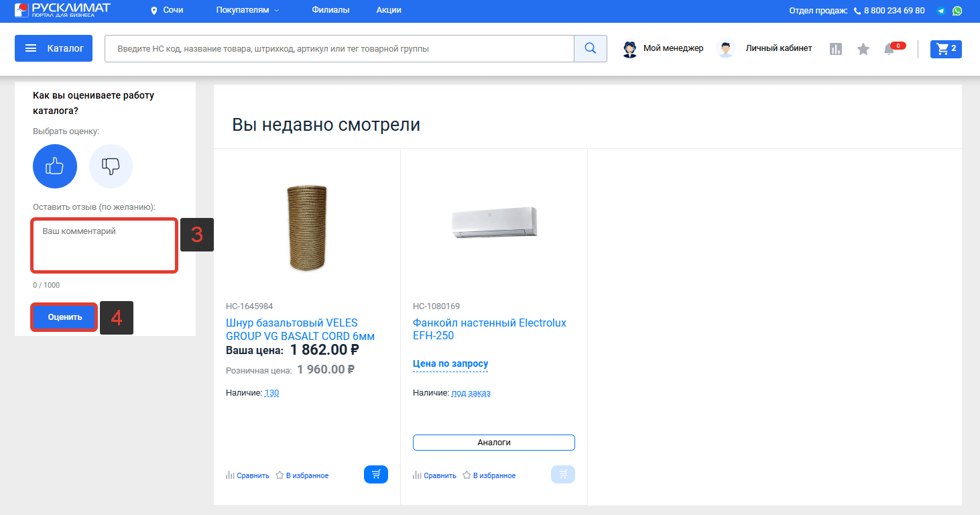Viewport: 980px width, 515px height.
Task: Open the Акции menu item
Action: point(389,11)
